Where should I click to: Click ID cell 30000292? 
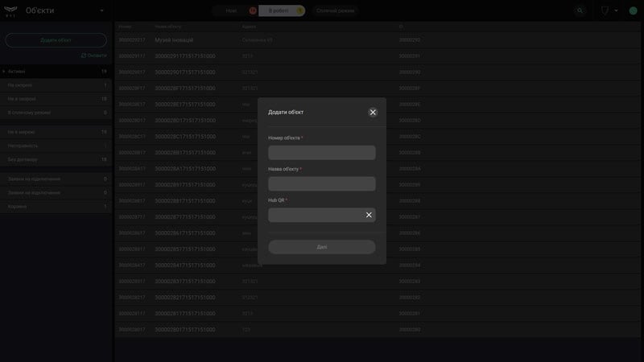tap(409, 40)
